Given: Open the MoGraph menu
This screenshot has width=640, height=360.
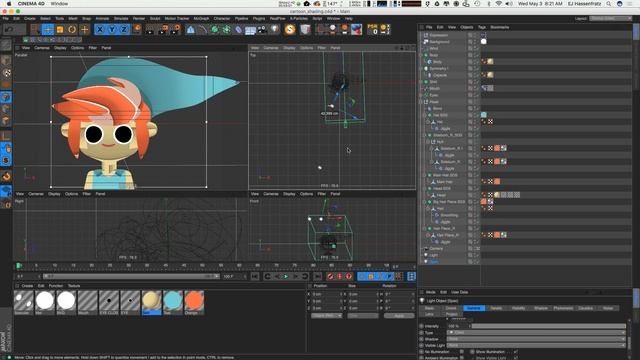Looking at the screenshot, I should pyautogui.click(x=201, y=19).
